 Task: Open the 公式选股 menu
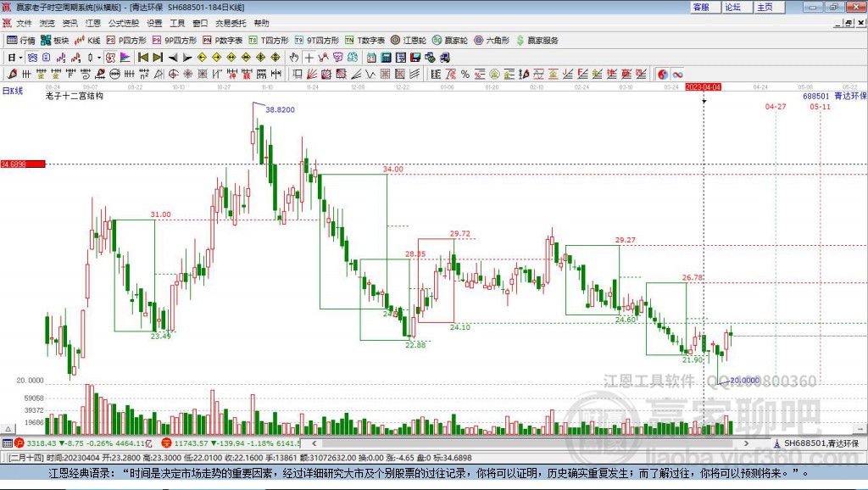tap(124, 23)
